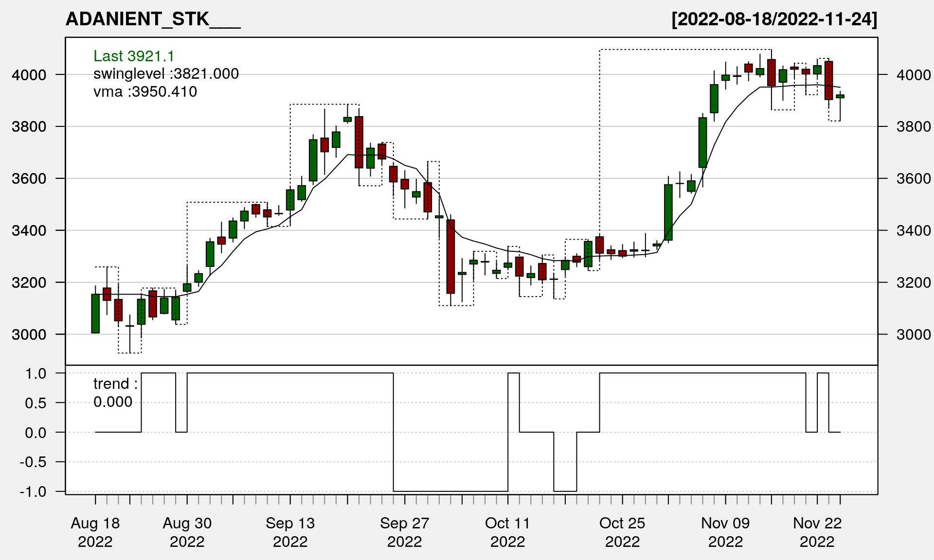
Task: Click the date range label in header
Action: (774, 19)
